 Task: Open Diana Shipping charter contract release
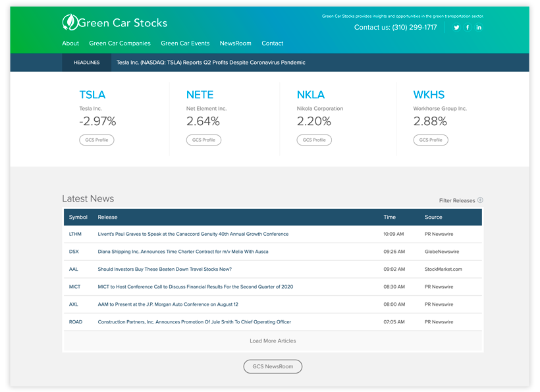tap(183, 252)
